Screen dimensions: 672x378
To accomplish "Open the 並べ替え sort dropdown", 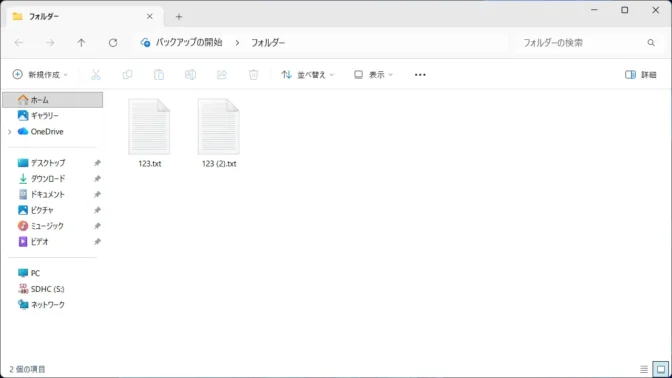I will (x=307, y=75).
